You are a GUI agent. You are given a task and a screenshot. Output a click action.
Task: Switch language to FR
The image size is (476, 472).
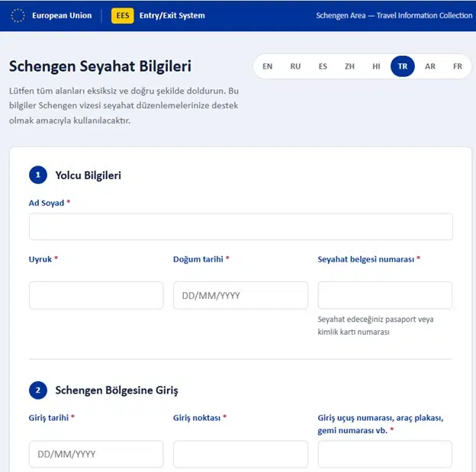(x=457, y=66)
